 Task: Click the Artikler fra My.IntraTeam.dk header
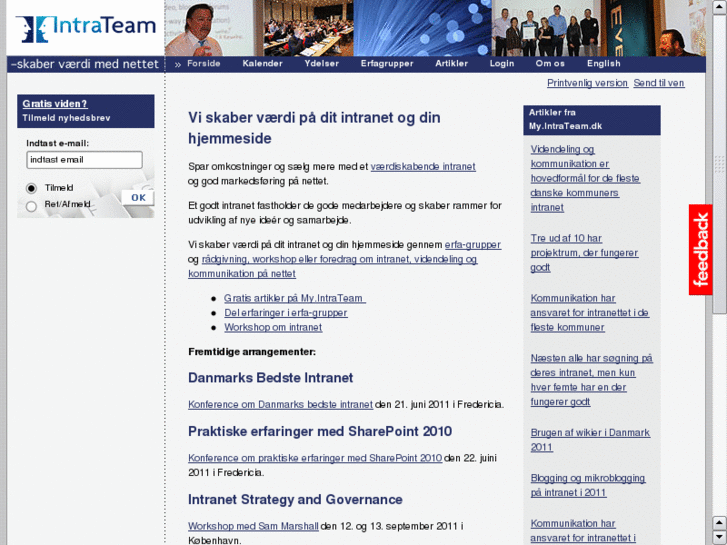(x=592, y=120)
